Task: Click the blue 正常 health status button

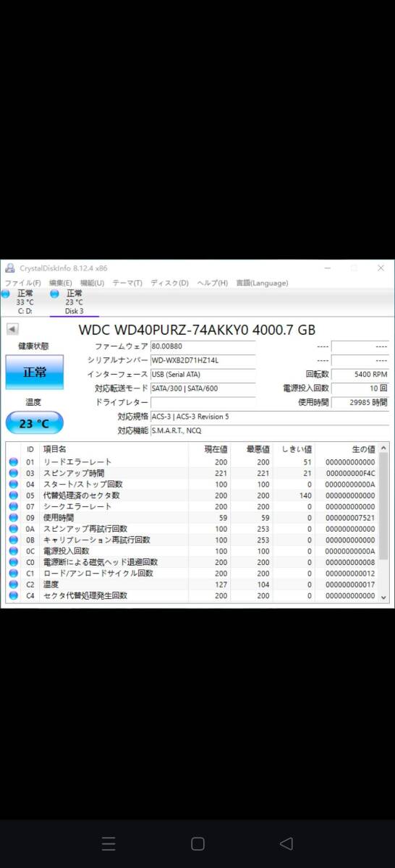Action: tap(34, 373)
